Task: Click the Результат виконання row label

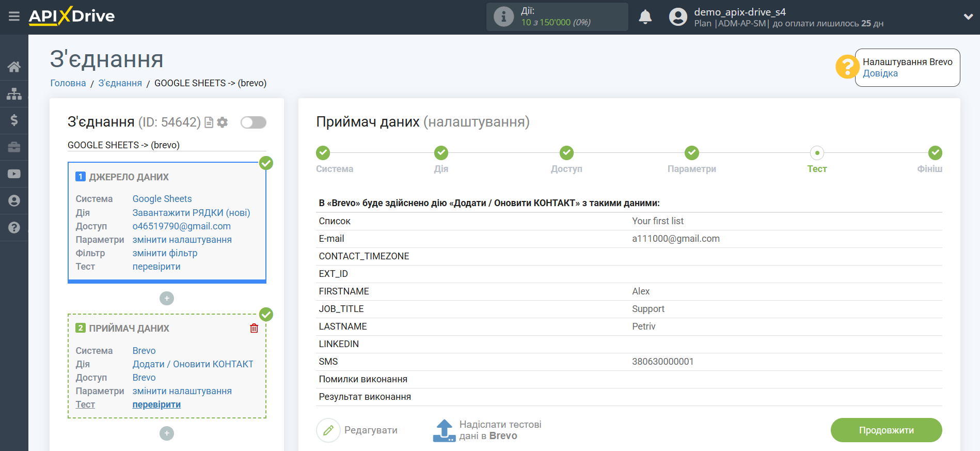Action: click(x=365, y=397)
